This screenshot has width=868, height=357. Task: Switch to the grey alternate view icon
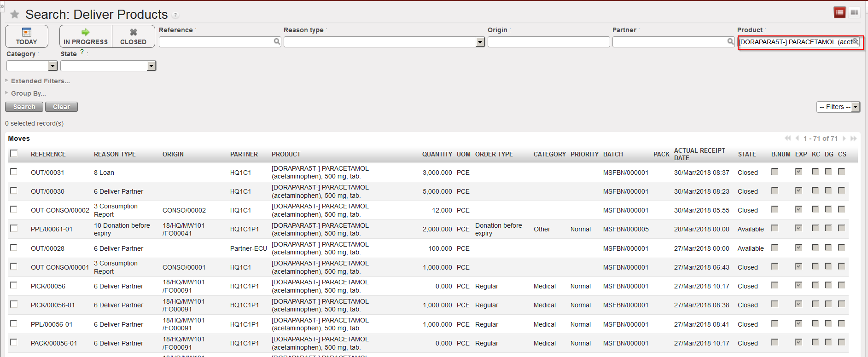(x=854, y=13)
